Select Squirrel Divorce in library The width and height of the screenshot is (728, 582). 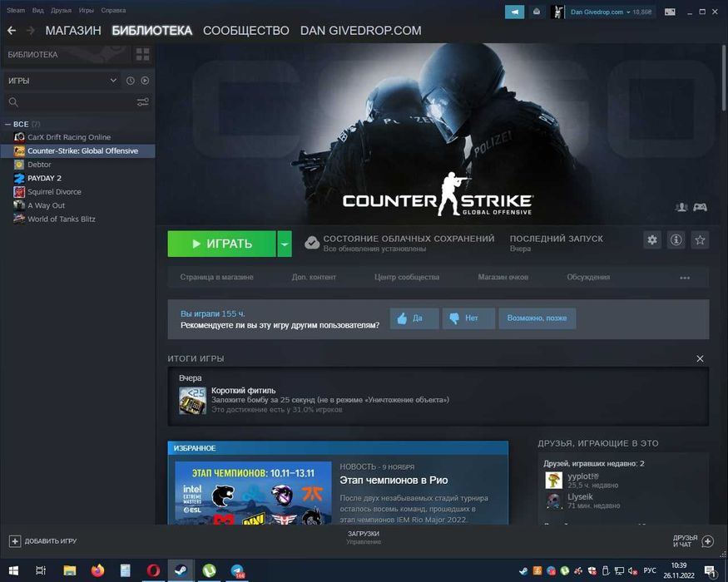pos(78,192)
